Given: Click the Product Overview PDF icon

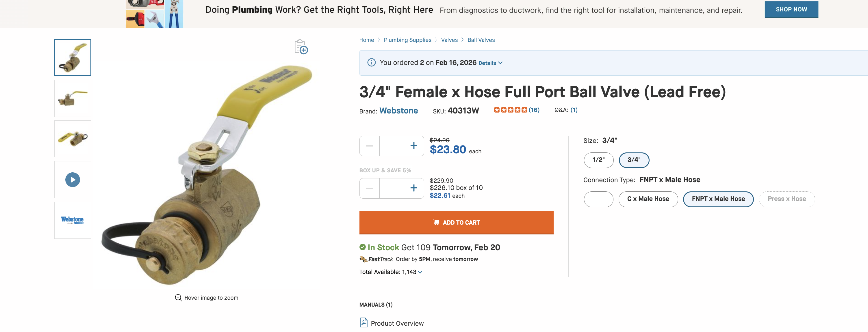Looking at the screenshot, I should [x=364, y=322].
